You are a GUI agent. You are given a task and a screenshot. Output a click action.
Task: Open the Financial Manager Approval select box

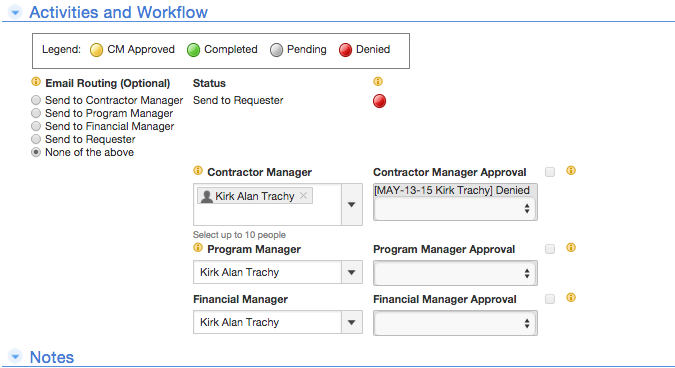[455, 323]
